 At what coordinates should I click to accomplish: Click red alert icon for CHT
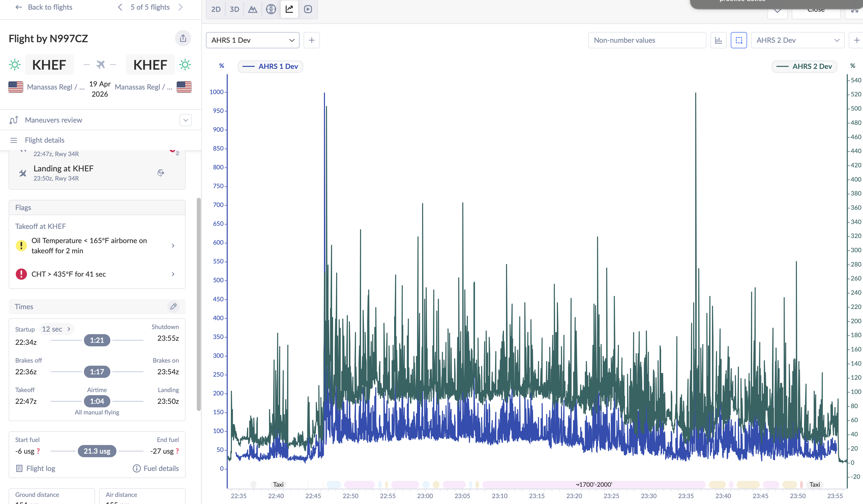(21, 274)
